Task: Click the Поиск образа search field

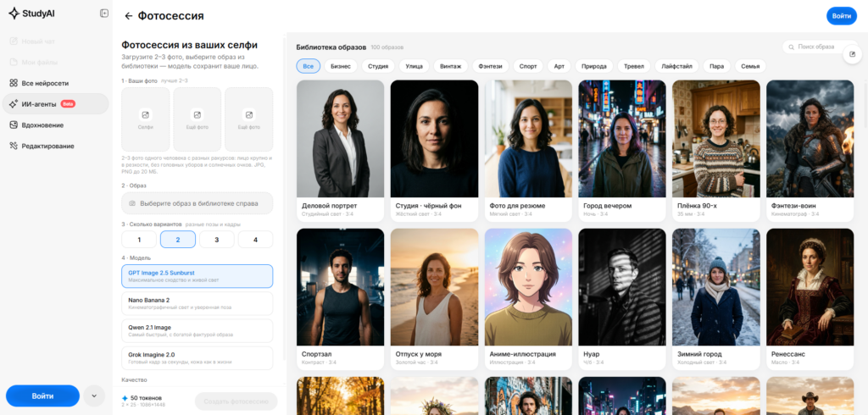Action: (x=821, y=47)
